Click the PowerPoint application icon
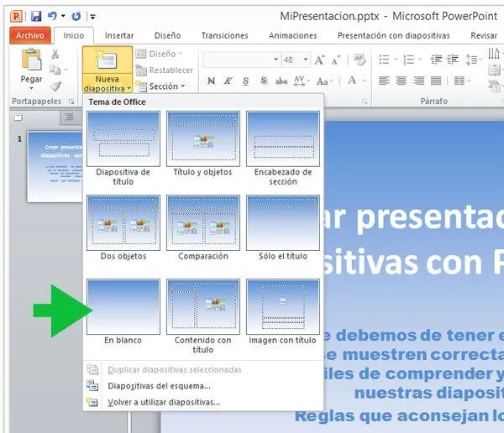 (x=16, y=16)
